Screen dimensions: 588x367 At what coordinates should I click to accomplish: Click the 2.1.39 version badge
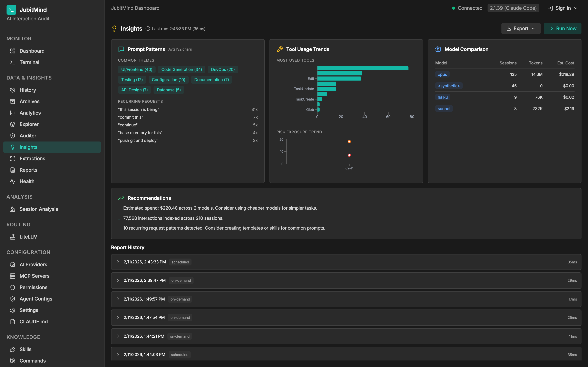coord(513,8)
